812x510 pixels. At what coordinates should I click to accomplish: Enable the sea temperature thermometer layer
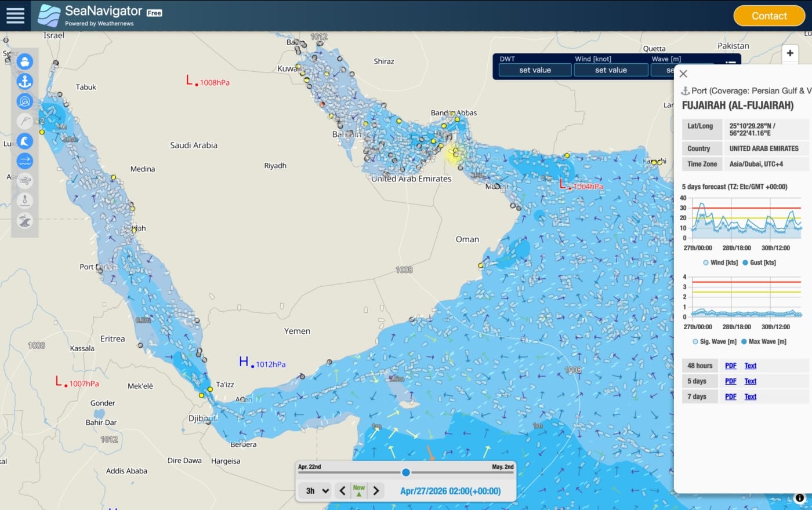[24, 201]
